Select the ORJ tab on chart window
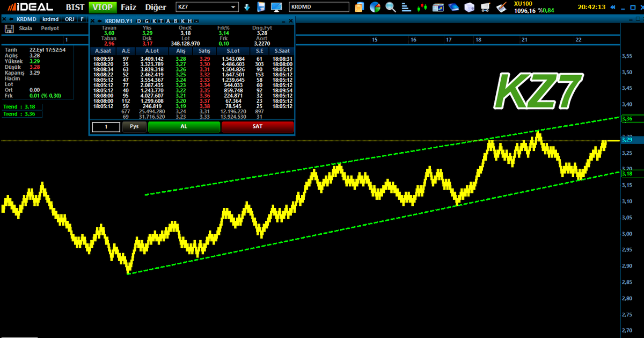This screenshot has width=644, height=338. coord(70,19)
